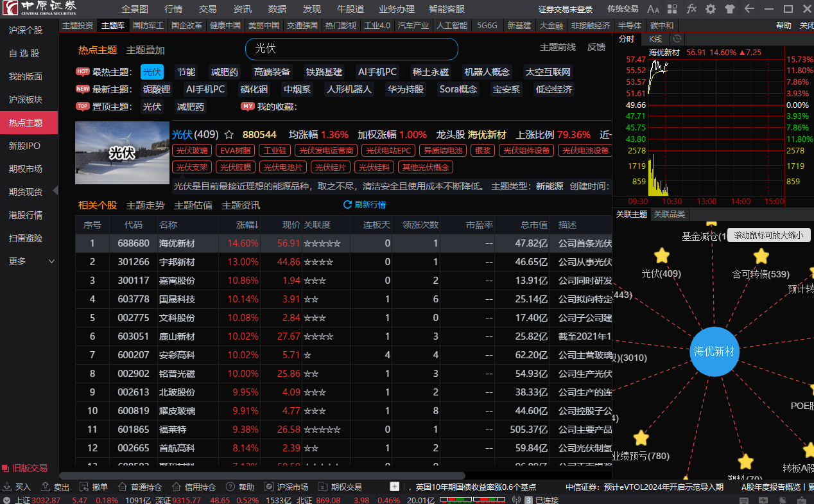
Task: Switch to the 主题估值 tab
Action: pos(193,205)
